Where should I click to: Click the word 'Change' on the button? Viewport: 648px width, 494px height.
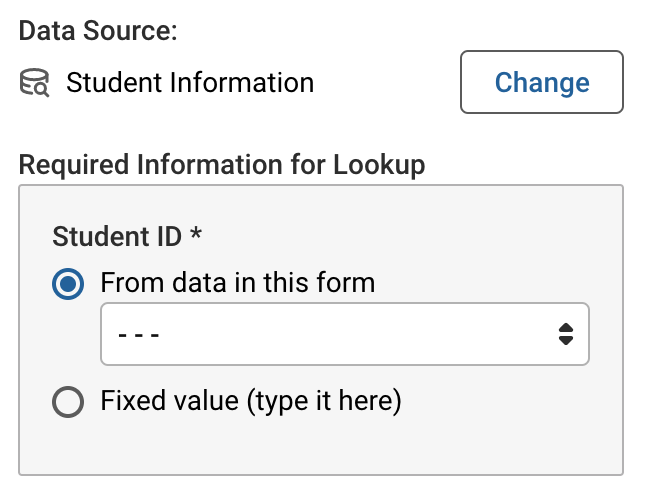(x=542, y=82)
